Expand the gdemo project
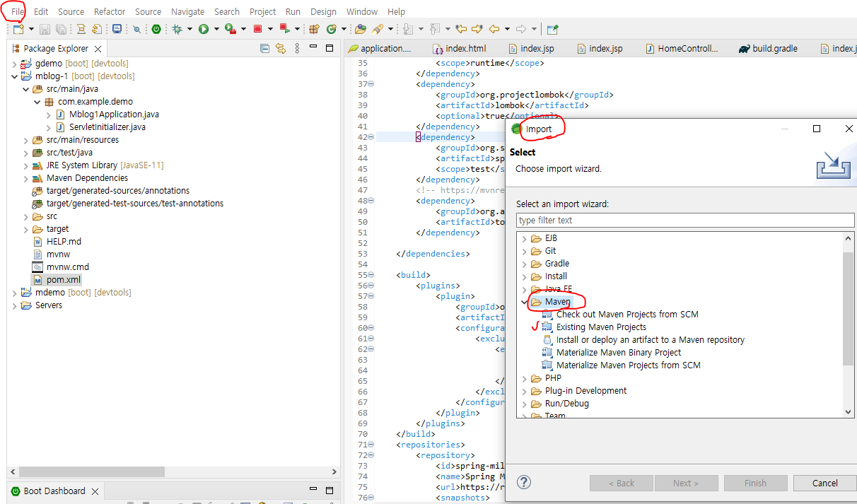The height and width of the screenshot is (504, 857). [x=15, y=64]
